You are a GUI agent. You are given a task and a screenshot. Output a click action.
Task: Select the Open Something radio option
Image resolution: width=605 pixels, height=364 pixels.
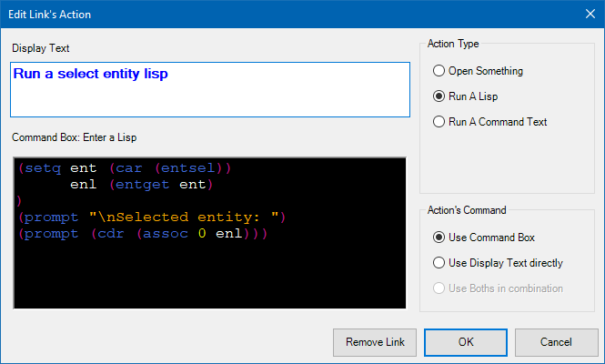[x=439, y=70]
